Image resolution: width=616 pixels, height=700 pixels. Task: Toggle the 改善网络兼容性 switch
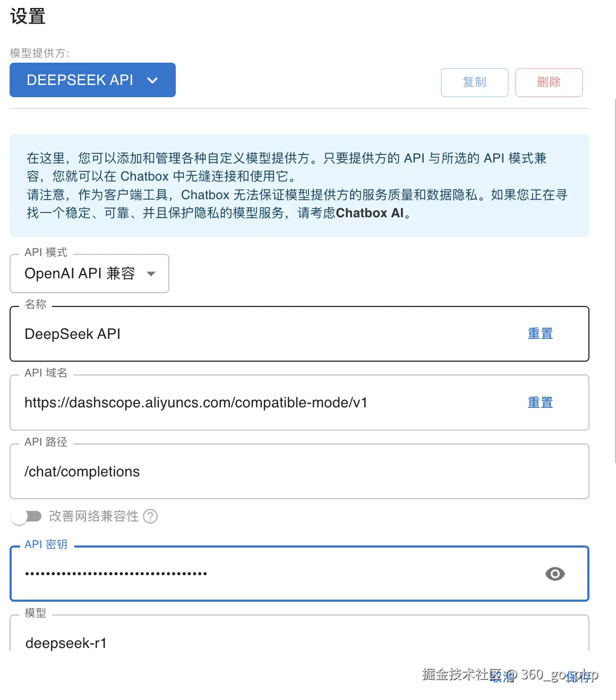pyautogui.click(x=27, y=516)
